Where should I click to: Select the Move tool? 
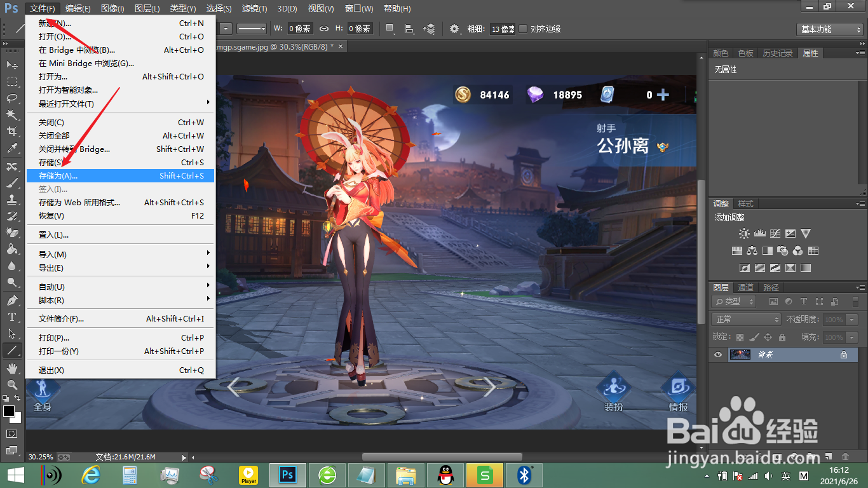coord(11,65)
